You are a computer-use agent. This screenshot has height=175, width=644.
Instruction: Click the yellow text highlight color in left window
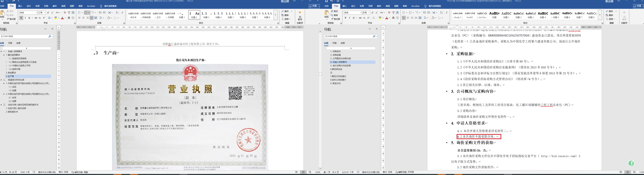pyautogui.click(x=56, y=18)
